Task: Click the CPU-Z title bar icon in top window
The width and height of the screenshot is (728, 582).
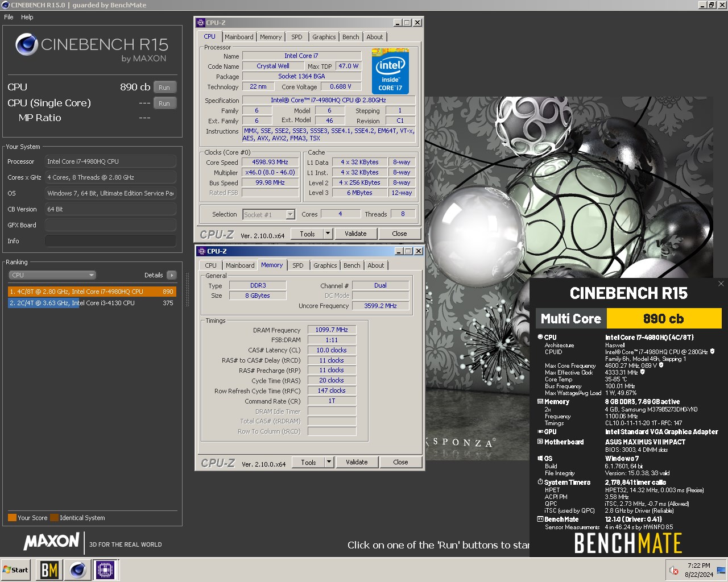Action: click(x=201, y=23)
